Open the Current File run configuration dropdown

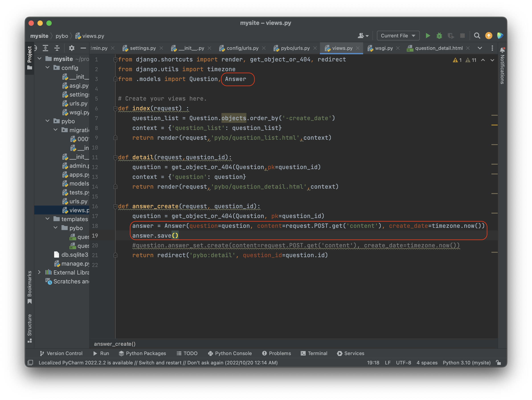tap(398, 36)
